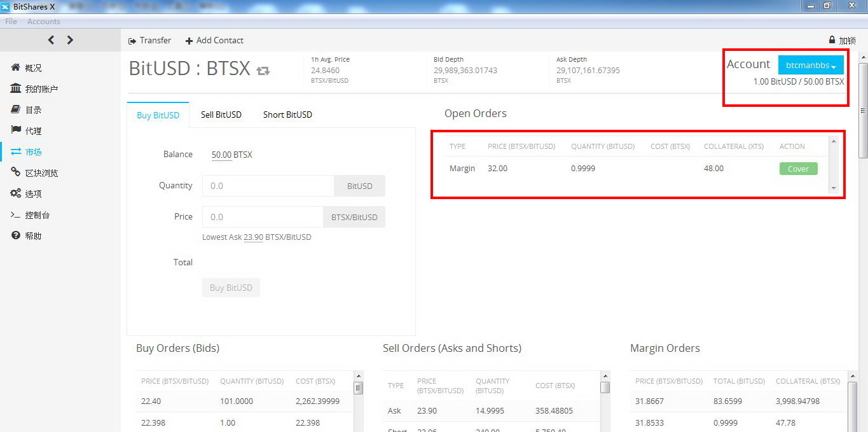Select the 31.8533 margin order price
This screenshot has width=868, height=432.
click(649, 423)
